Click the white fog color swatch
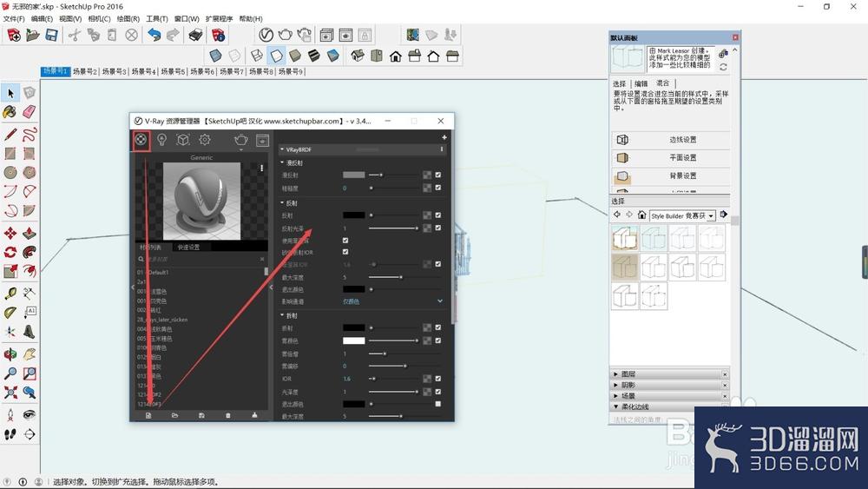This screenshot has height=489, width=868. point(354,340)
